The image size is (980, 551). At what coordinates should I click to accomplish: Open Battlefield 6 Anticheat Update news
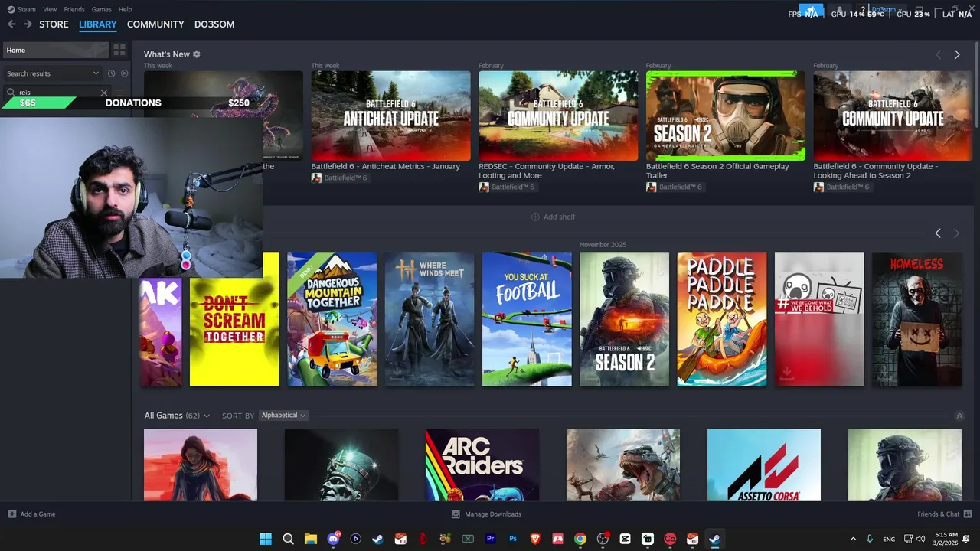pos(390,116)
